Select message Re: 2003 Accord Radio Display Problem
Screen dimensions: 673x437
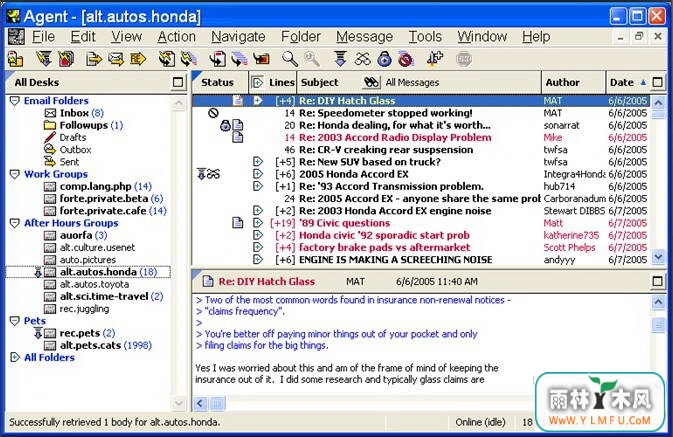coord(395,137)
